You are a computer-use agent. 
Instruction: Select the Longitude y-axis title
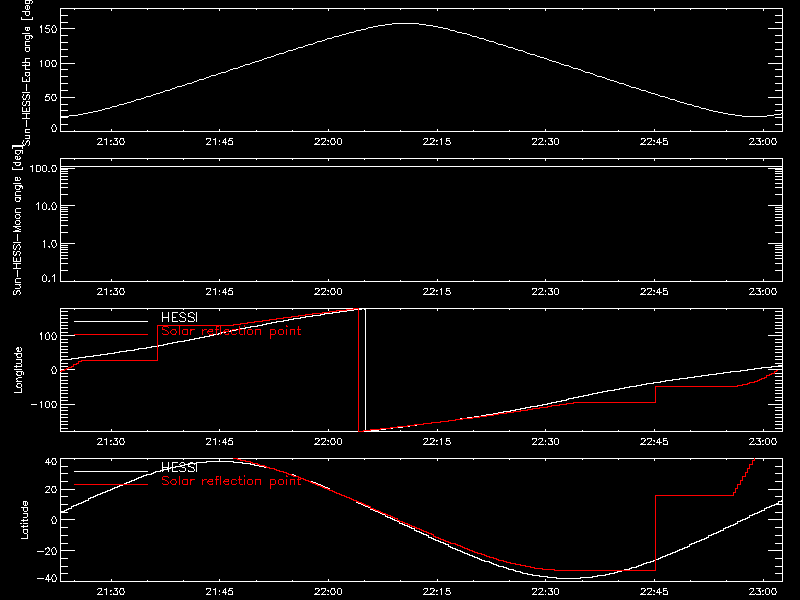(x=18, y=370)
